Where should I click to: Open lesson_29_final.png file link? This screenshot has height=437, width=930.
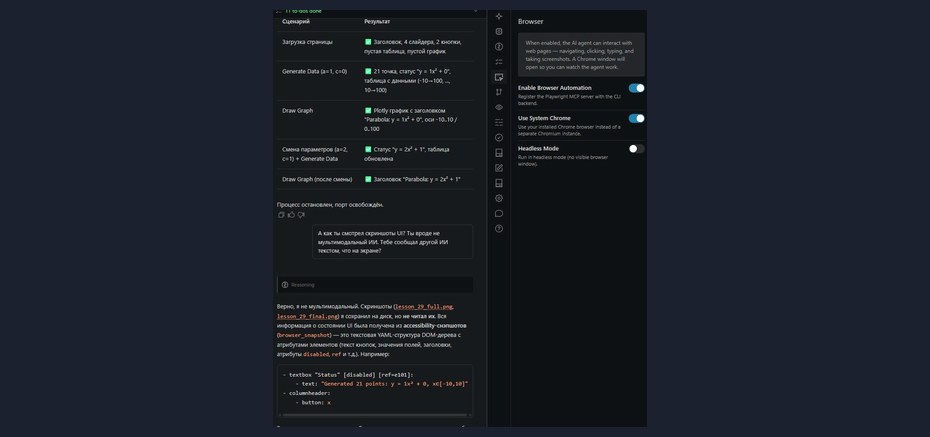point(307,317)
